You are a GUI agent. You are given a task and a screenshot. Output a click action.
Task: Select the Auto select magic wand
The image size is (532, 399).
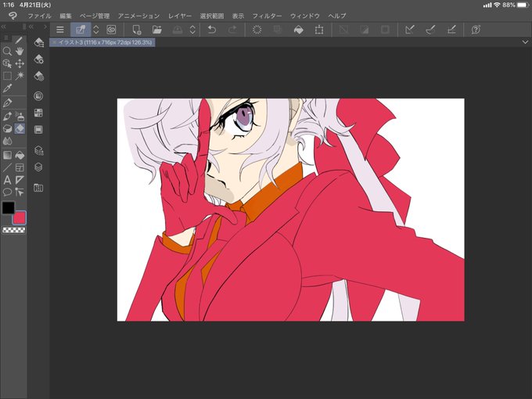point(20,76)
